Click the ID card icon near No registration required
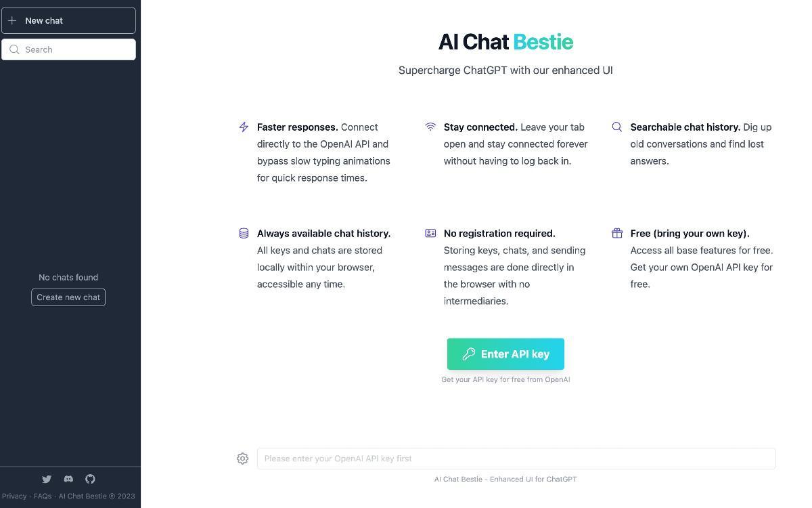 click(430, 233)
